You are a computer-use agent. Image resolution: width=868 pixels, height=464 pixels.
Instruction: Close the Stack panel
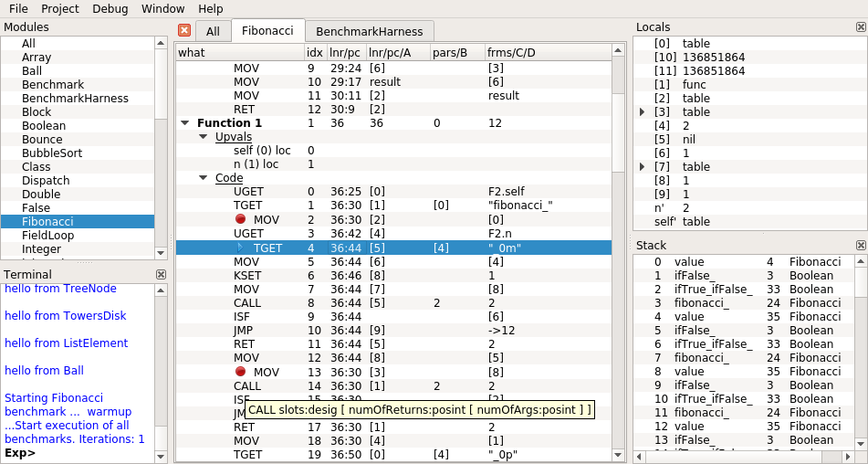[x=861, y=246]
